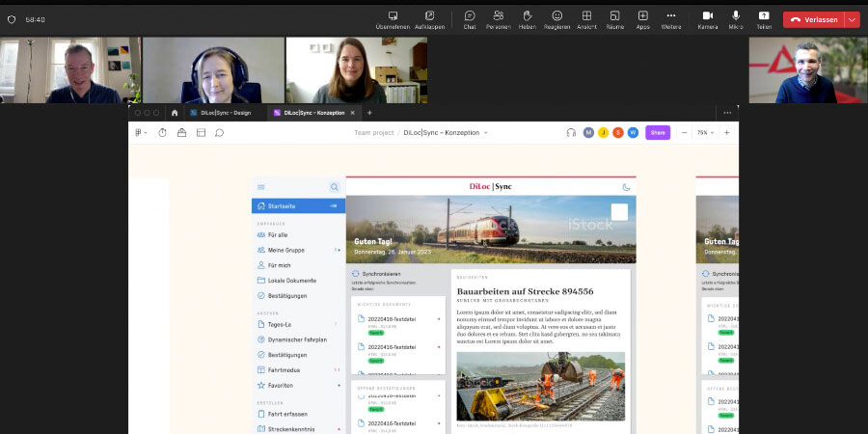Select the DiLoc|Sync – Konzeption tab
Viewport: 868px width, 434px height.
(x=313, y=113)
